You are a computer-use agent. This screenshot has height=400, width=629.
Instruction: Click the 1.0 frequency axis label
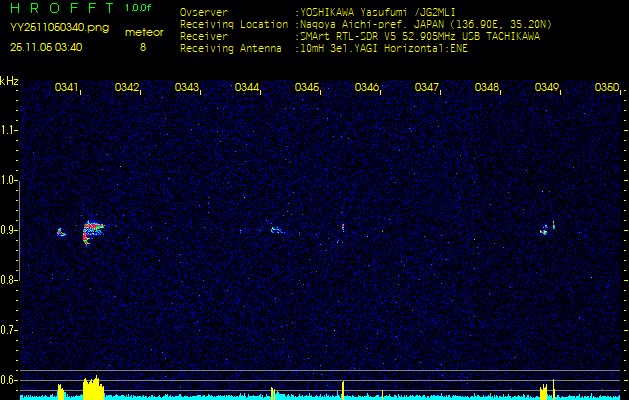[8, 180]
